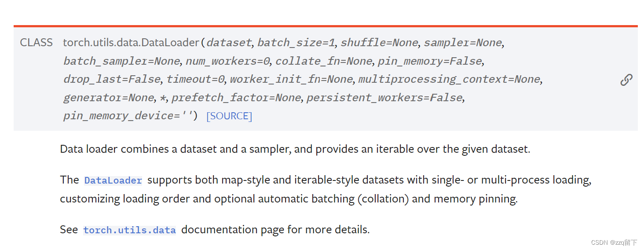
Task: Click the persistent_workers=False parameter
Action: (x=385, y=98)
